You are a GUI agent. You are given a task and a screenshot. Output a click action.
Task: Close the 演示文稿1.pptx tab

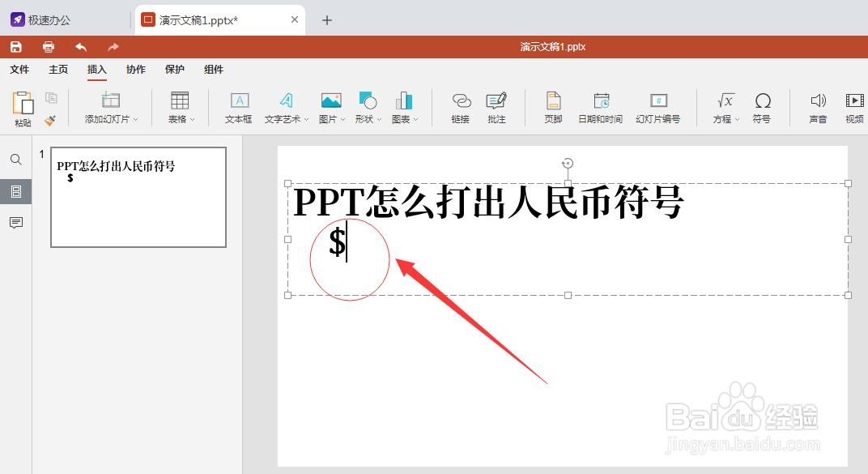pos(295,20)
